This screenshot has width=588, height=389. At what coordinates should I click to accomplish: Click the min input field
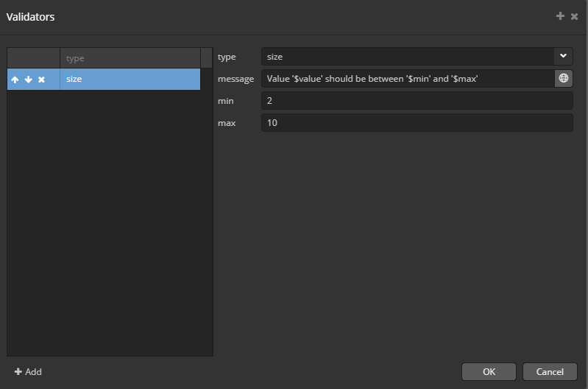click(417, 101)
